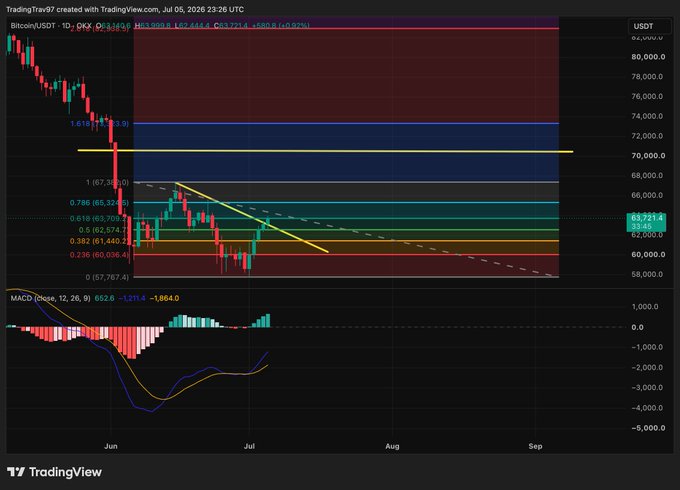Click −1,000.0 on the MACD axis
This screenshot has height=490, width=680.
647,347
